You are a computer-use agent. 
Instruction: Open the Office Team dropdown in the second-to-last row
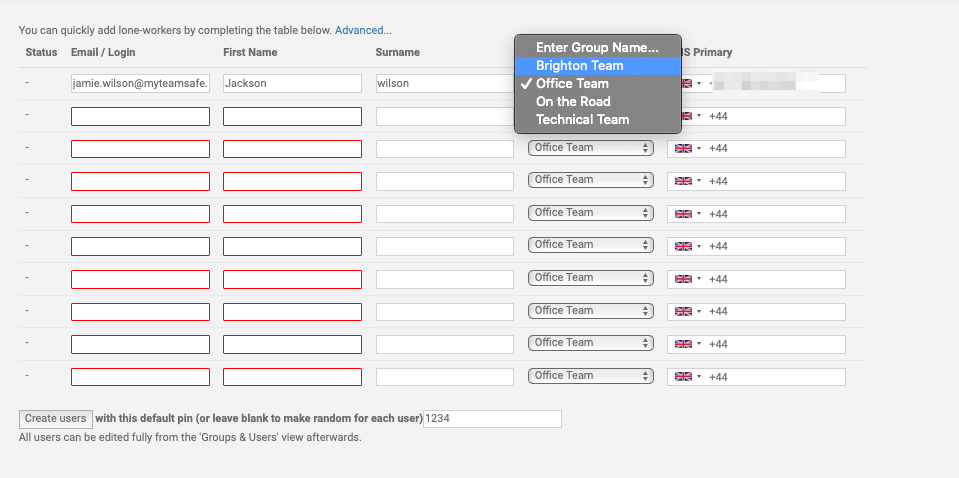[x=591, y=343]
